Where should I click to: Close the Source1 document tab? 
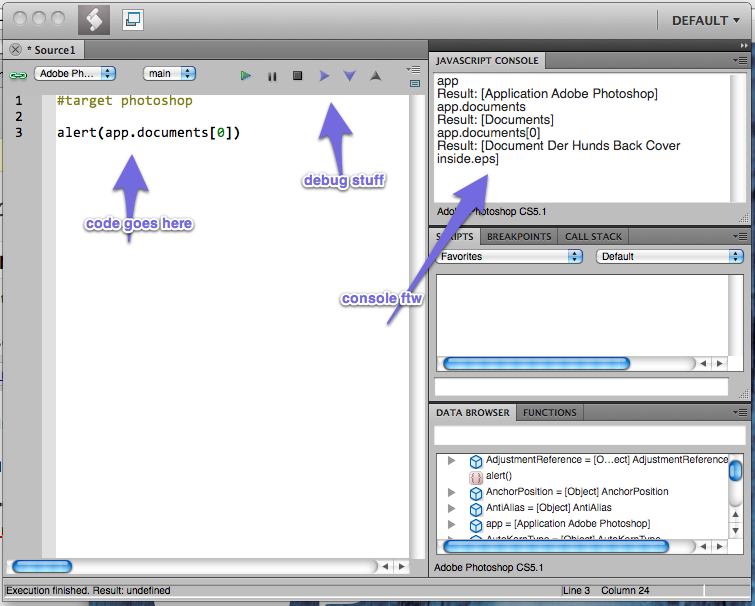[x=15, y=50]
